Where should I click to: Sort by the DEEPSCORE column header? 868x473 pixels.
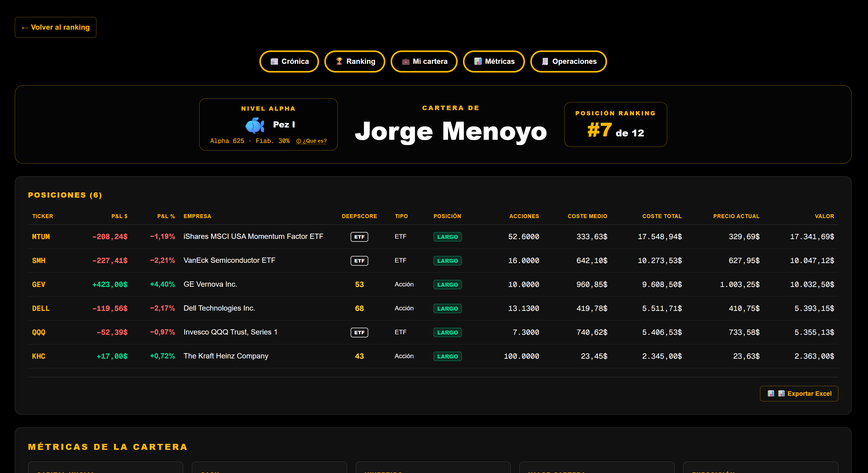359,216
